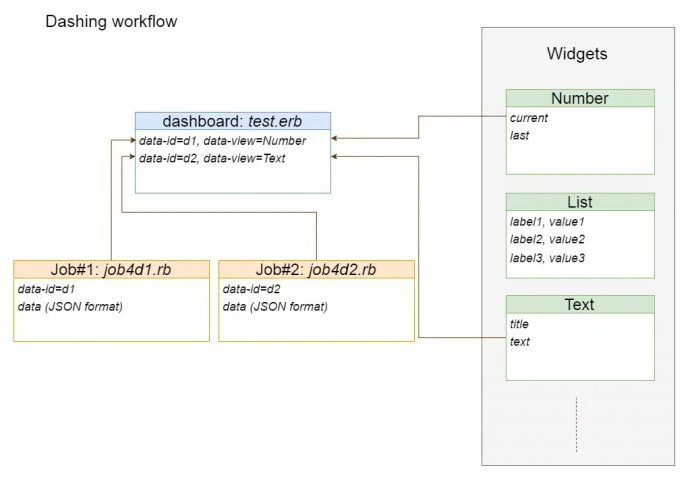
Task: Click 'data (JSON format)' in Job#1
Action: tap(70, 306)
